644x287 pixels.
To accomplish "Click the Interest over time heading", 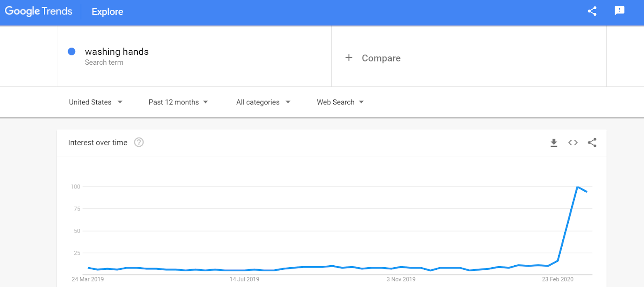I will (x=98, y=143).
